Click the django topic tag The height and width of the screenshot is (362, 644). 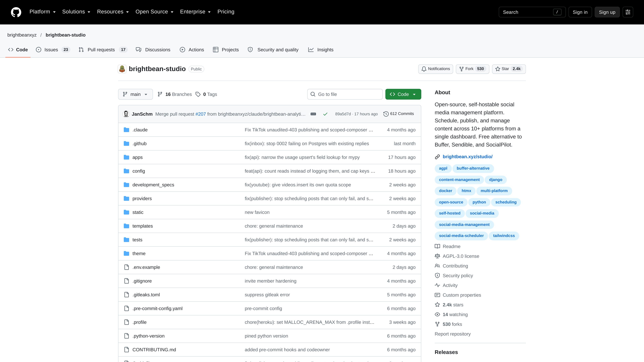pyautogui.click(x=496, y=180)
